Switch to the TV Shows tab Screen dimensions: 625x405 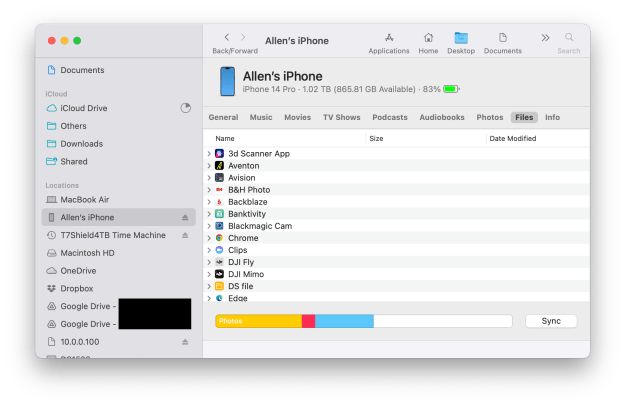click(342, 117)
